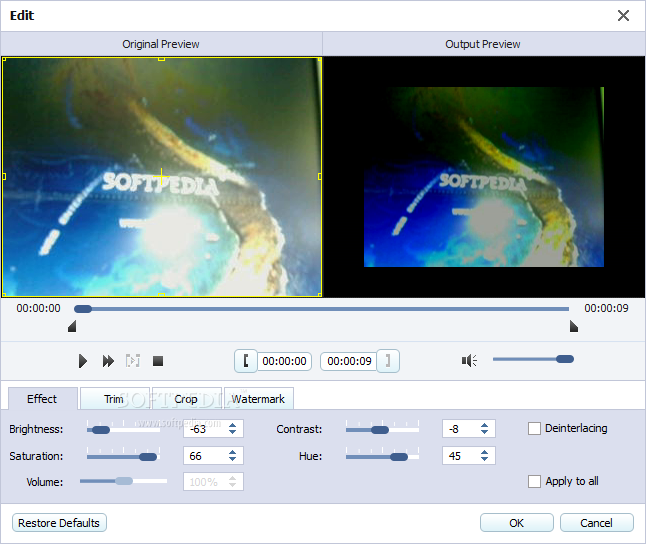The height and width of the screenshot is (544, 646).
Task: Enable the Deinterlacing checkbox
Action: tap(534, 429)
